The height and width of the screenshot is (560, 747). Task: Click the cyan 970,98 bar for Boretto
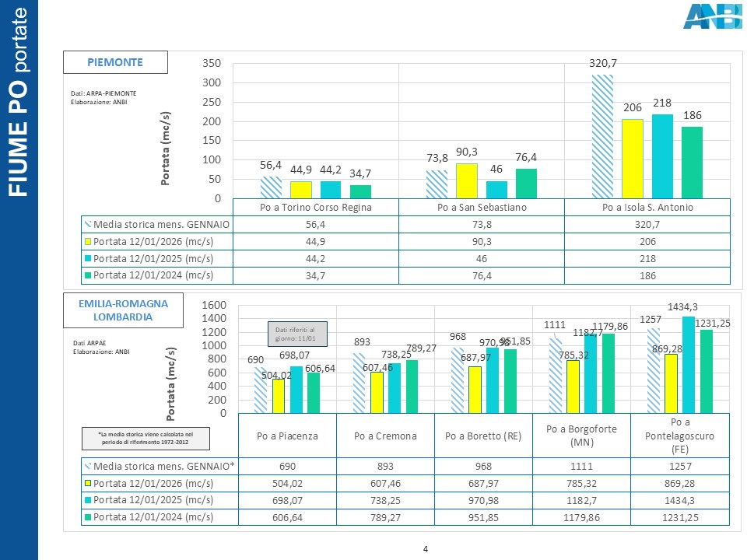(493, 380)
